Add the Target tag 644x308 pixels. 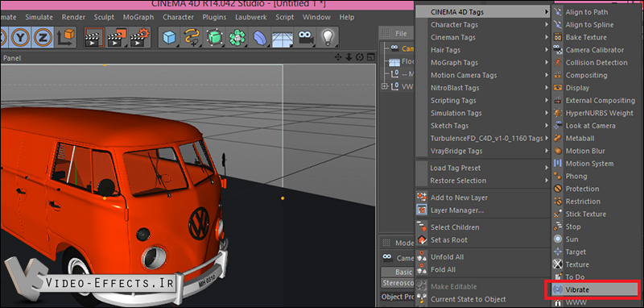coord(596,252)
